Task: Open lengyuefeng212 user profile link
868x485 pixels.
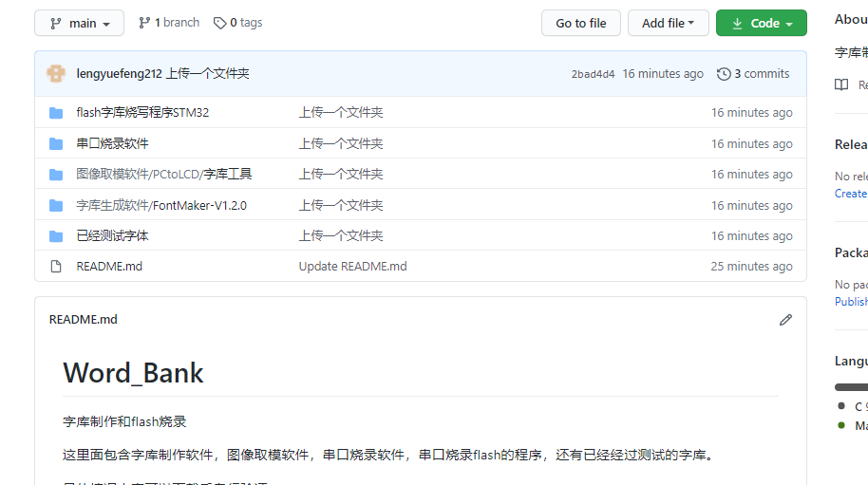Action: coord(119,73)
